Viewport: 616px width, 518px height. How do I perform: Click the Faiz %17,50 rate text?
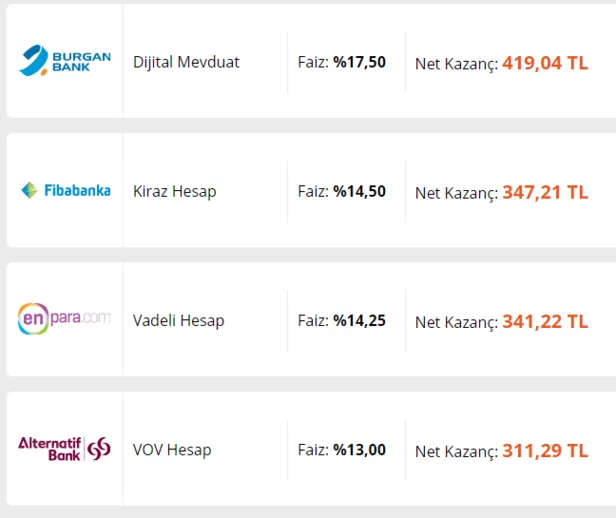tap(341, 62)
